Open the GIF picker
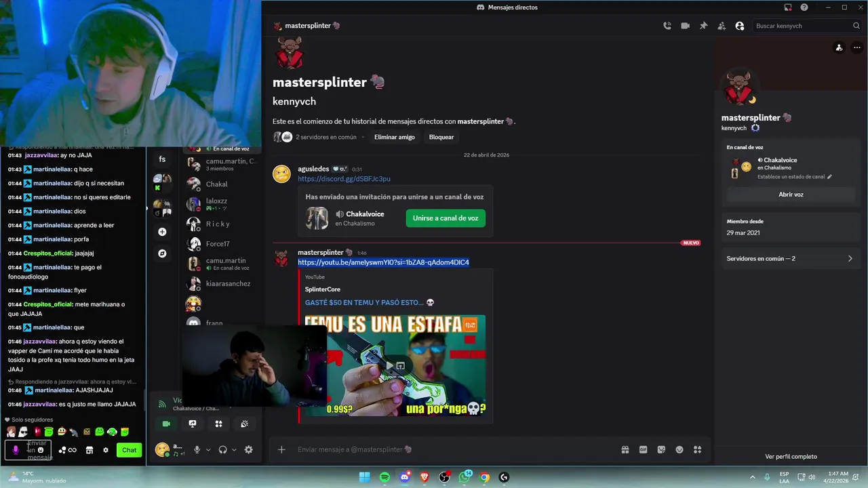 tap(643, 449)
